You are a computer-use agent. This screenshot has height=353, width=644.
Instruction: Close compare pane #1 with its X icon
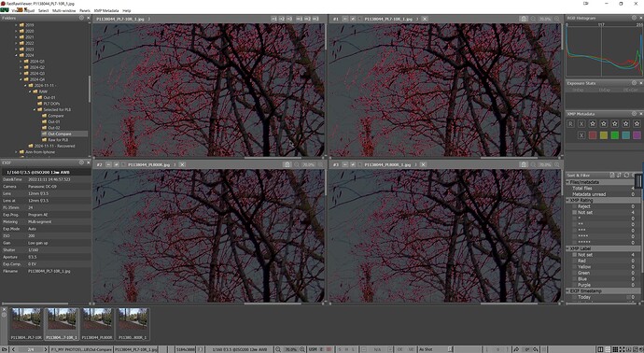coord(425,19)
